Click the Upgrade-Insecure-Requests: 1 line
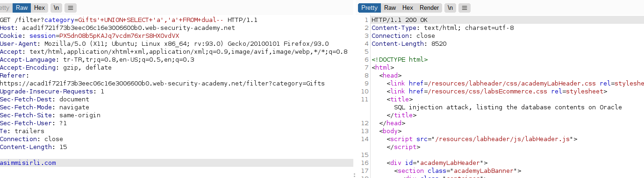 coord(52,91)
